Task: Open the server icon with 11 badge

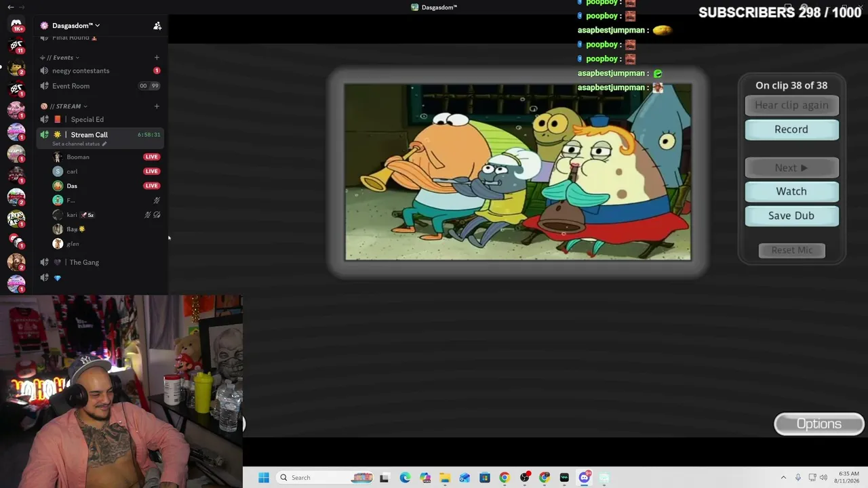Action: [x=16, y=47]
